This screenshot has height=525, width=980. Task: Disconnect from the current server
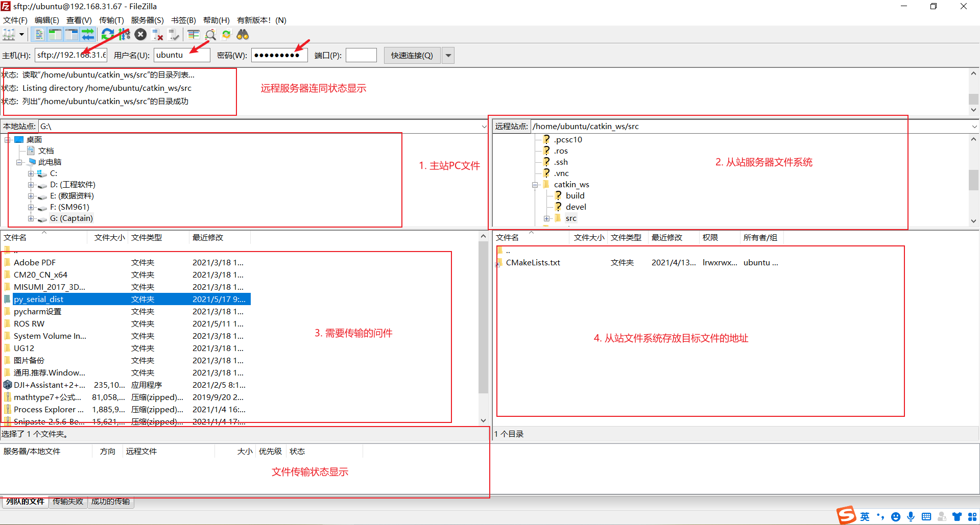158,35
